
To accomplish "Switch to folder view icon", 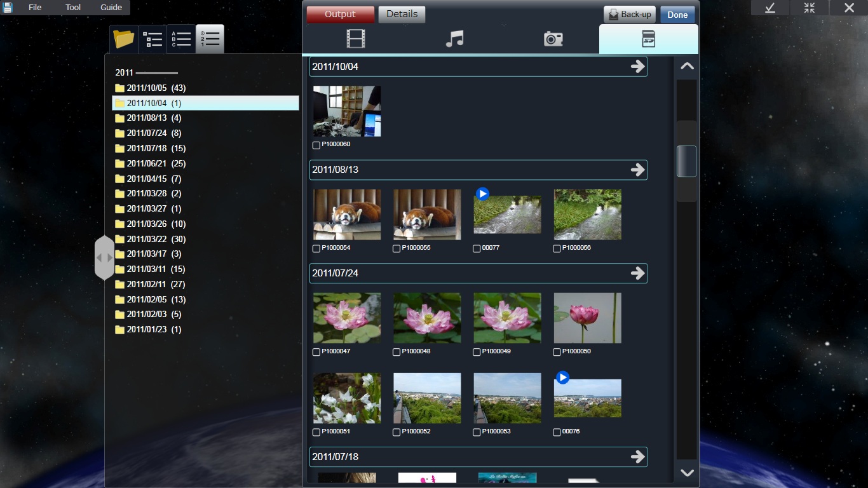I will click(x=124, y=39).
